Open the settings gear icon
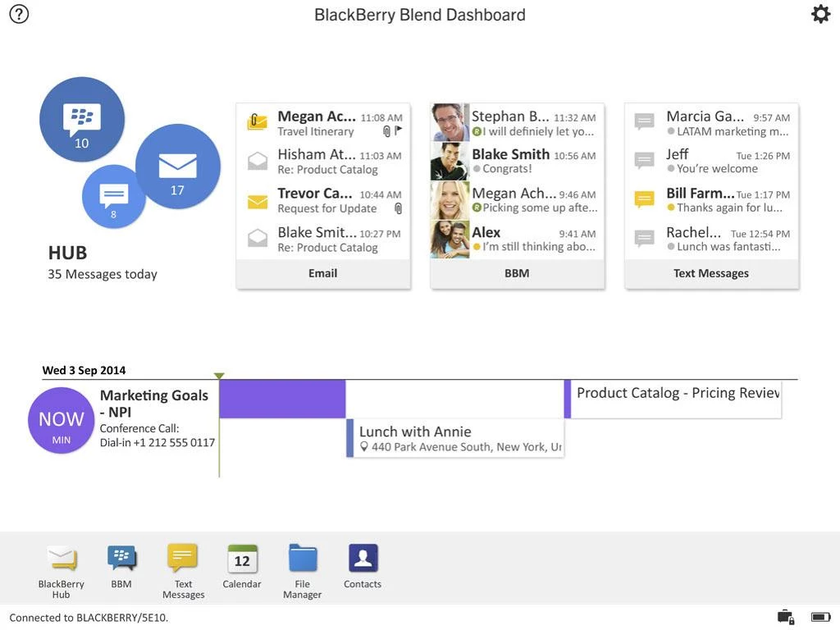Screen dimensions: 840x630 pos(820,14)
